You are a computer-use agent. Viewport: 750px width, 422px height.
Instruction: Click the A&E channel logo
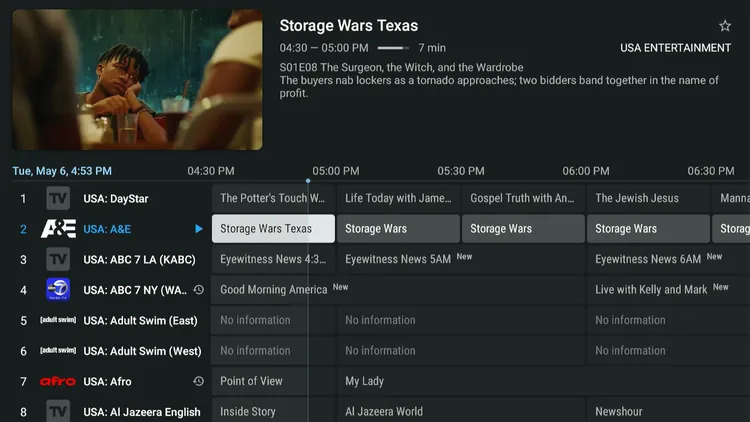[x=58, y=229]
